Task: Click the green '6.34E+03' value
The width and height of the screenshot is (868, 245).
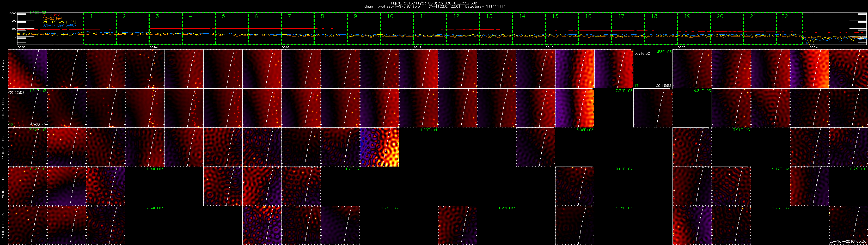Action: pos(702,91)
